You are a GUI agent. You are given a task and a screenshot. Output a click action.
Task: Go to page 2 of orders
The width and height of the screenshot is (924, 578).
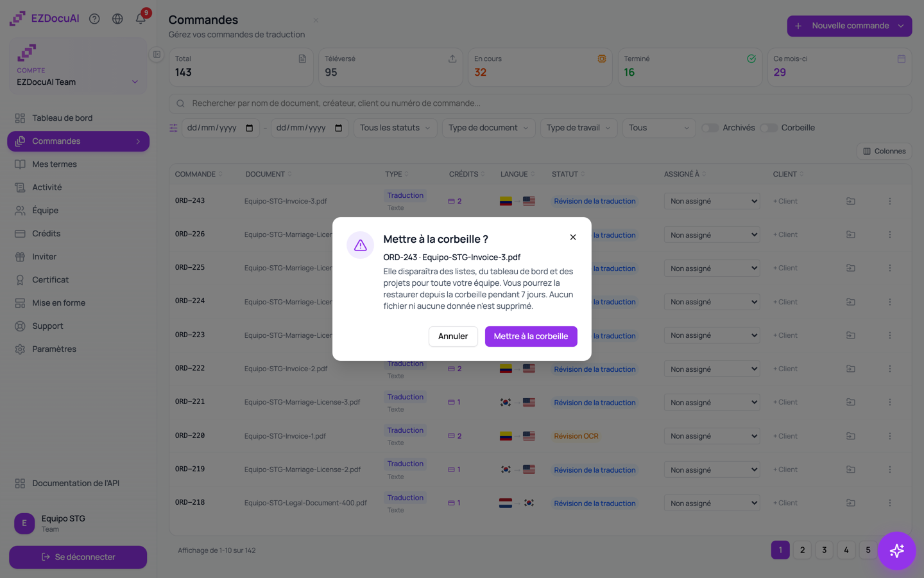pos(802,550)
